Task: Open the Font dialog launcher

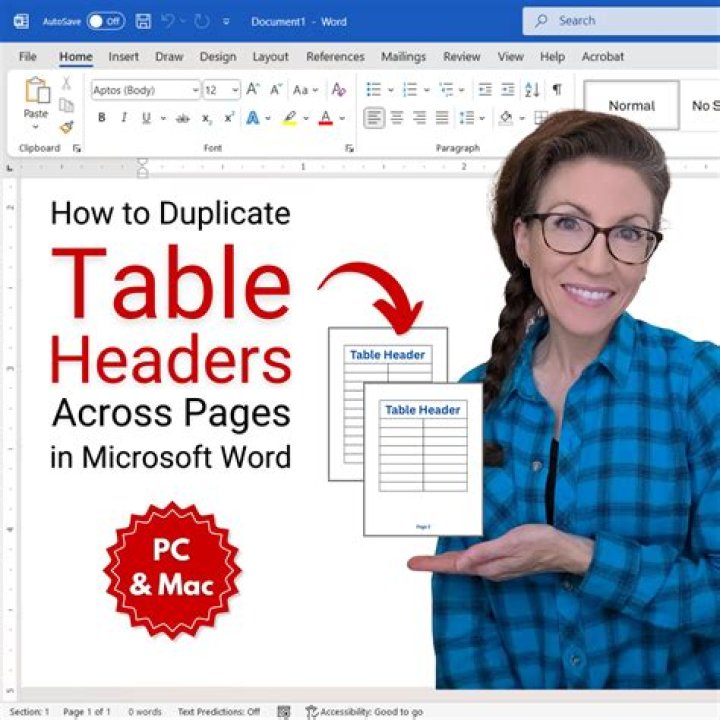Action: (349, 148)
